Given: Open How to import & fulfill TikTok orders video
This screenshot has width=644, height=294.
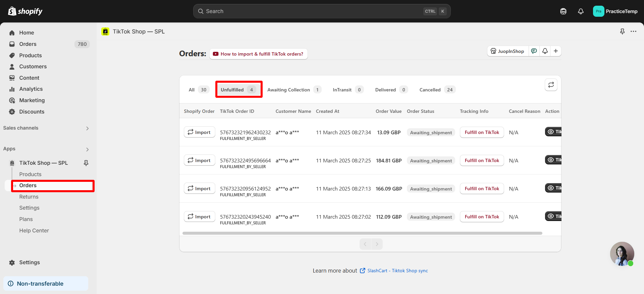Looking at the screenshot, I should pyautogui.click(x=258, y=54).
